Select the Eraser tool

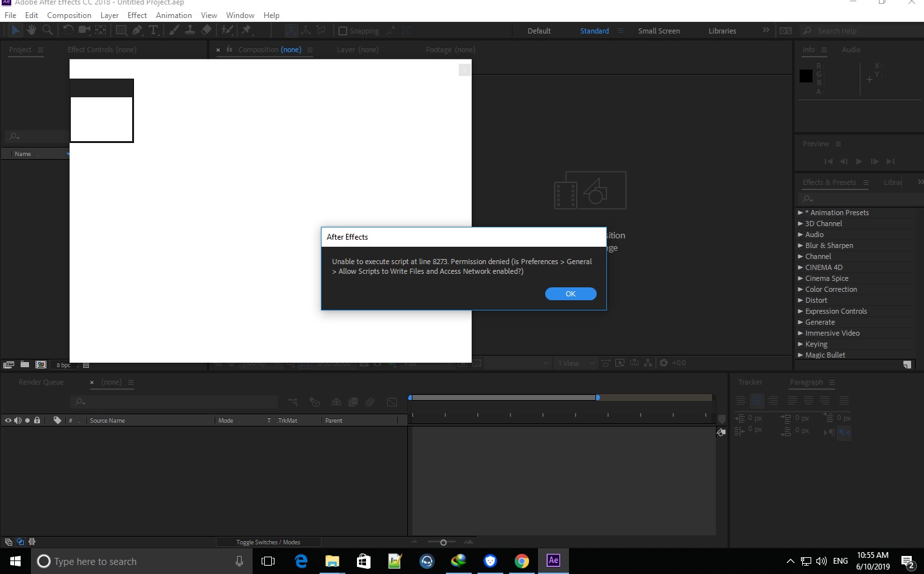[x=206, y=30]
